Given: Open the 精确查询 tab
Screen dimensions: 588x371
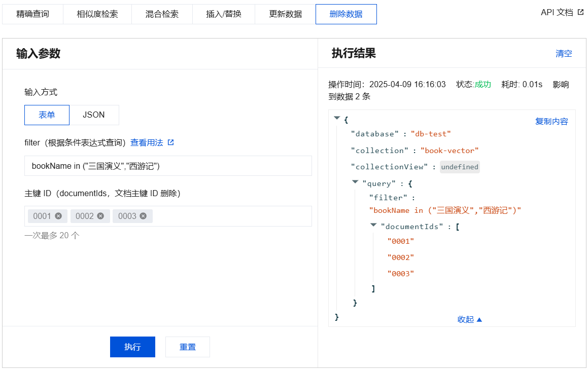Looking at the screenshot, I should [32, 14].
